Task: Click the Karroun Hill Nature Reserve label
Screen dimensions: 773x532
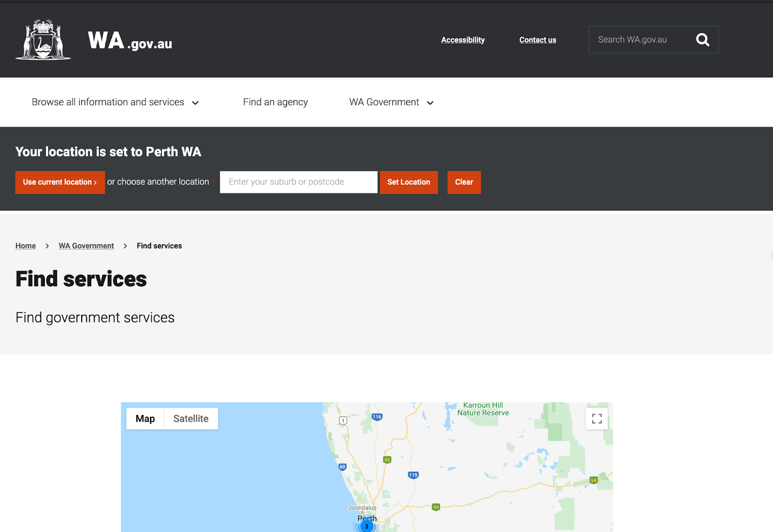Action: pos(483,409)
